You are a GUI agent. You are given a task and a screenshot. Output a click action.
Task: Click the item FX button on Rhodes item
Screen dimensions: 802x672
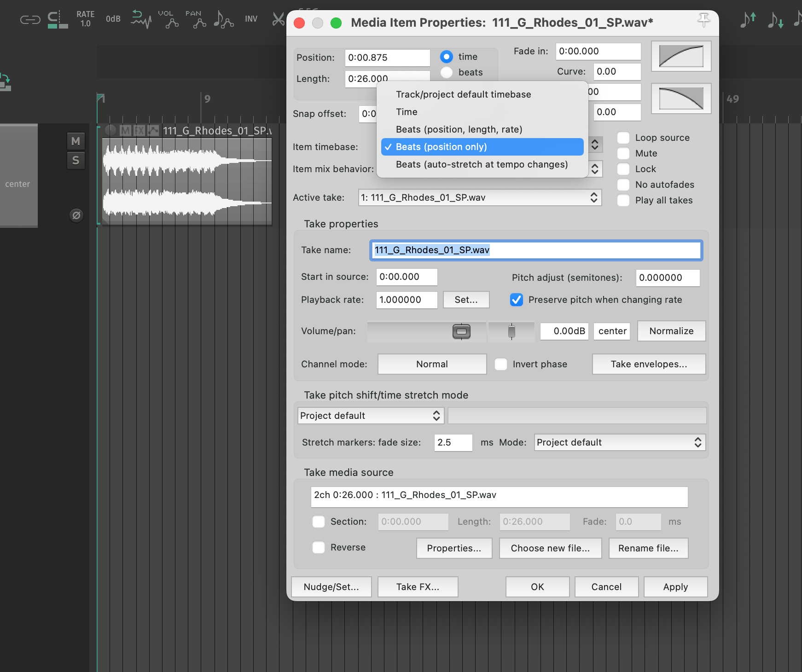pyautogui.click(x=139, y=131)
